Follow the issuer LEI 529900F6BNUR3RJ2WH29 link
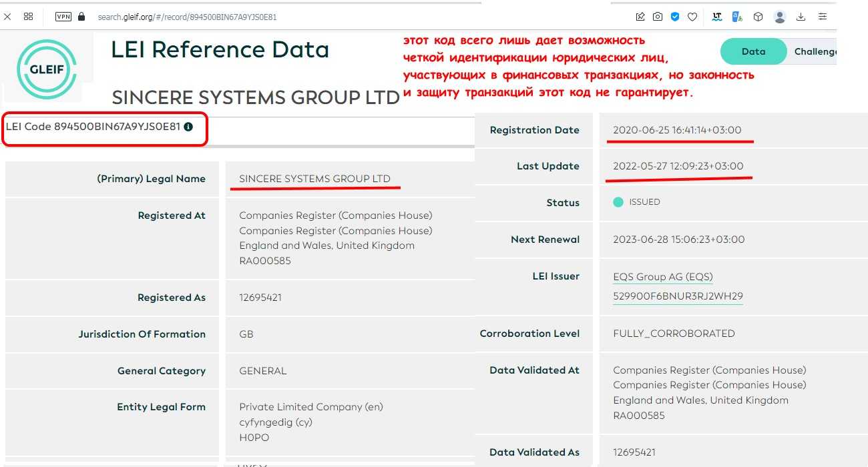Viewport: 868px width, 467px height. tap(678, 296)
